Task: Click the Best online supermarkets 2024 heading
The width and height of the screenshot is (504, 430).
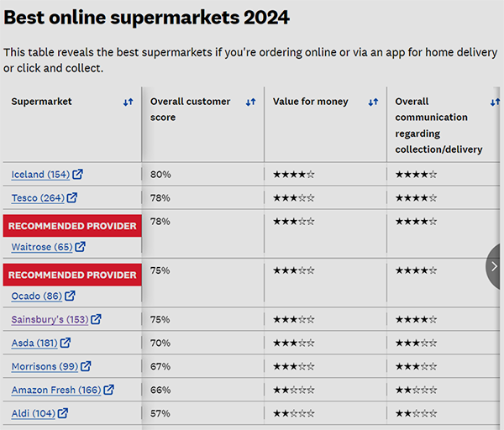Action: (146, 18)
